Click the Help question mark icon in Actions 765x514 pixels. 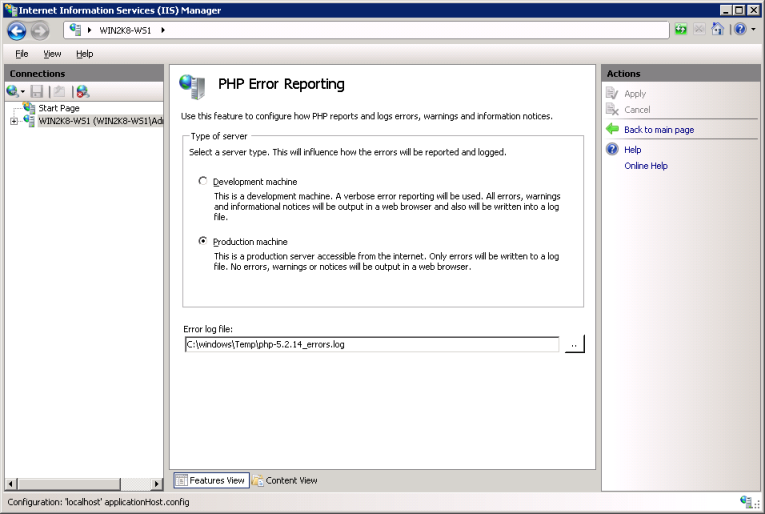(613, 149)
